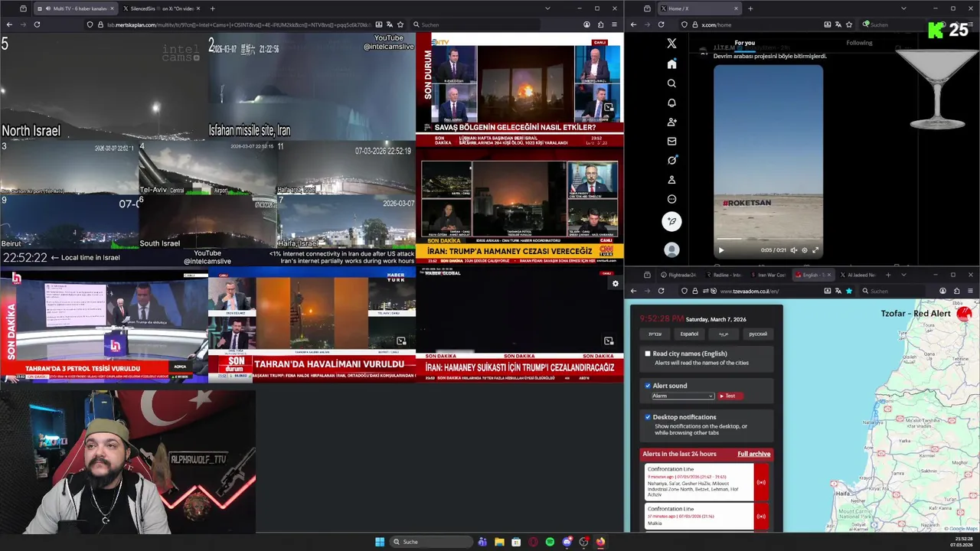This screenshot has width=980, height=551.
Task: Select the Isfahan missile site camera feed
Action: pyautogui.click(x=312, y=86)
